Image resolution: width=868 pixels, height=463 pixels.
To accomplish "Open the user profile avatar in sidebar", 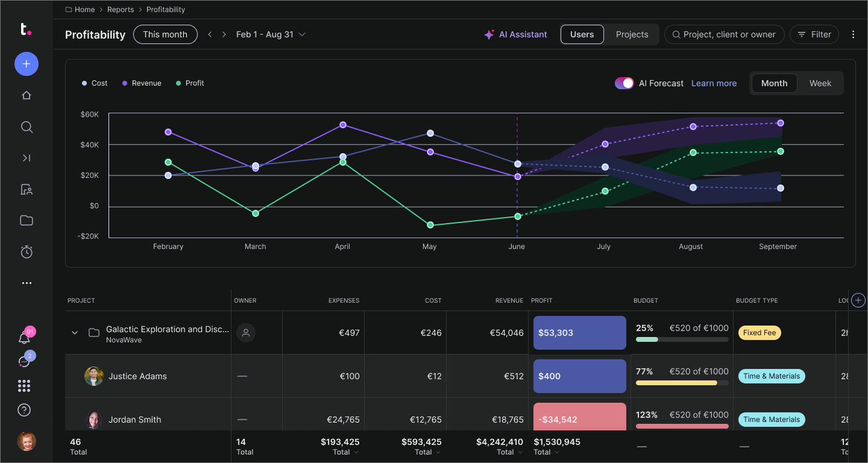I will [27, 441].
